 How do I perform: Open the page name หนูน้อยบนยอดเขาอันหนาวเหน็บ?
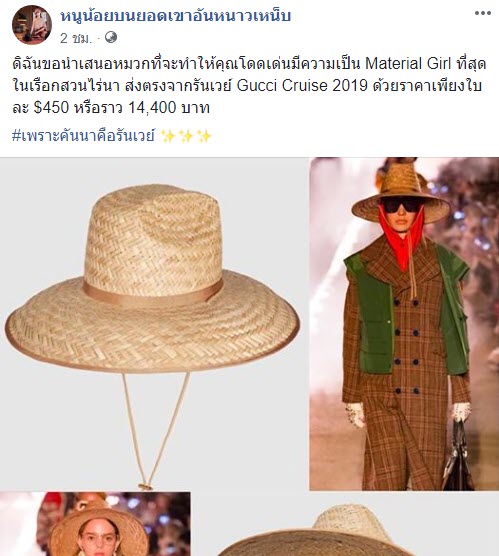(x=176, y=16)
